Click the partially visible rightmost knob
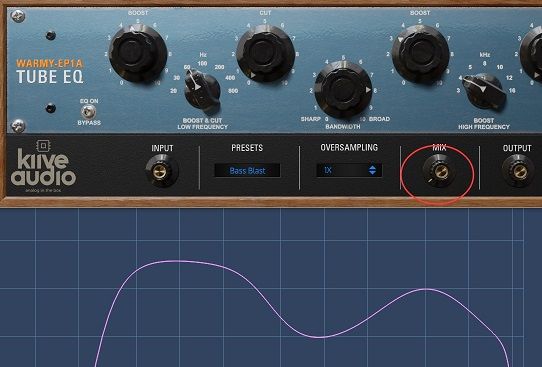The height and width of the screenshot is (367, 542). tap(532, 54)
